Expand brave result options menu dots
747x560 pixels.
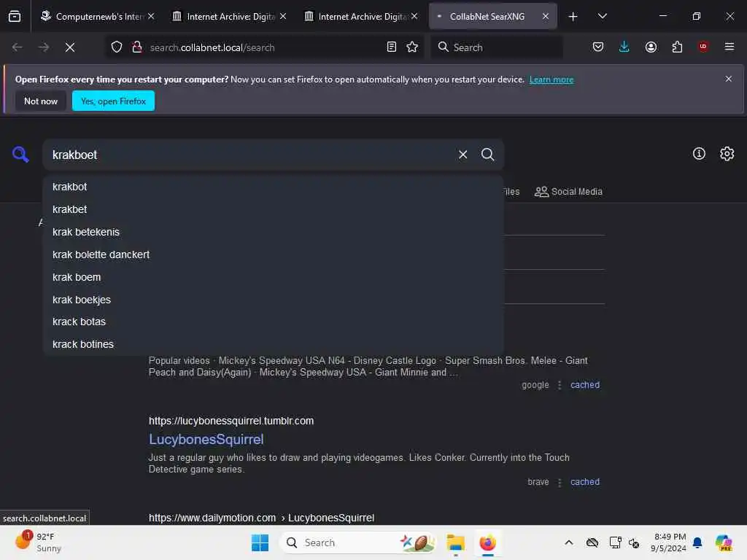[x=560, y=482]
